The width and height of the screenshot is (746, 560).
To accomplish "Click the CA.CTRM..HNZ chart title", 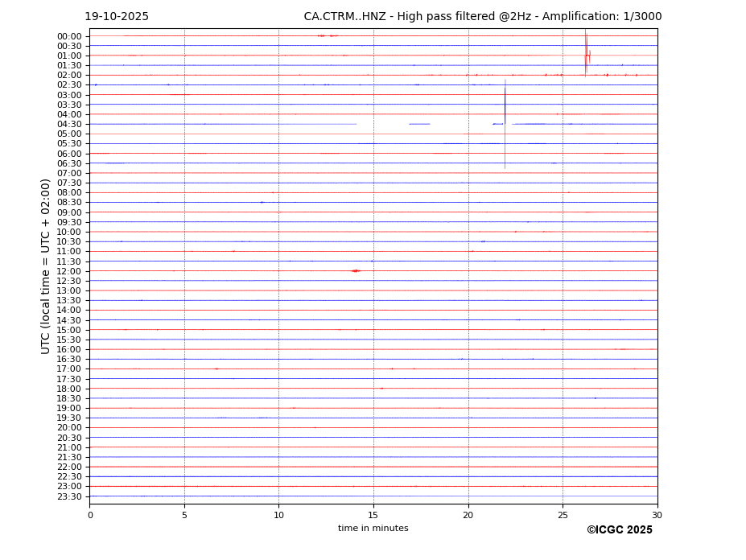I will (482, 17).
